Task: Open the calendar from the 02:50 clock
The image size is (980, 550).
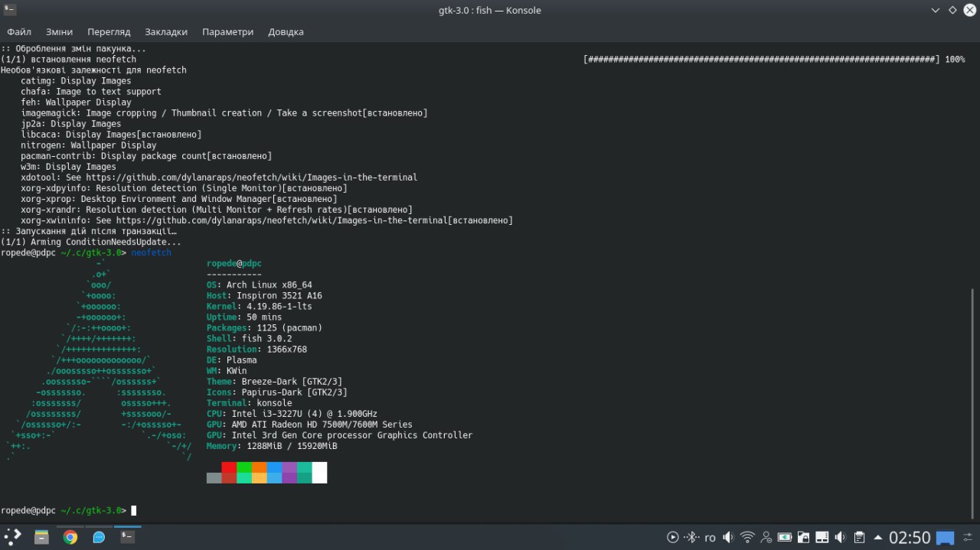Action: tap(910, 538)
